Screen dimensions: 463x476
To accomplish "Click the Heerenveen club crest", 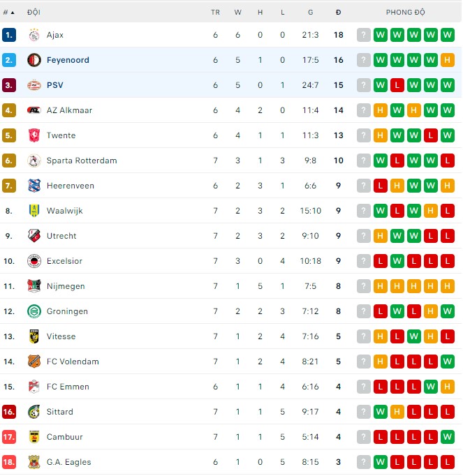I will pyautogui.click(x=34, y=186).
